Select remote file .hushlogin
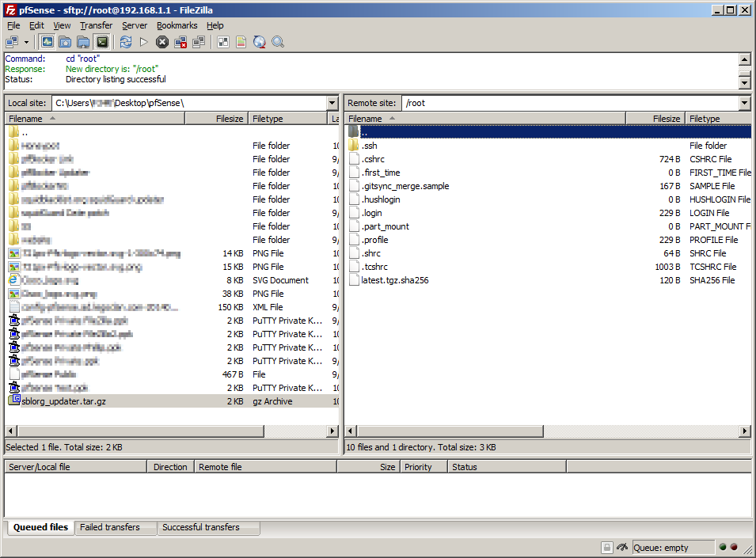The height and width of the screenshot is (558, 756). pos(381,199)
